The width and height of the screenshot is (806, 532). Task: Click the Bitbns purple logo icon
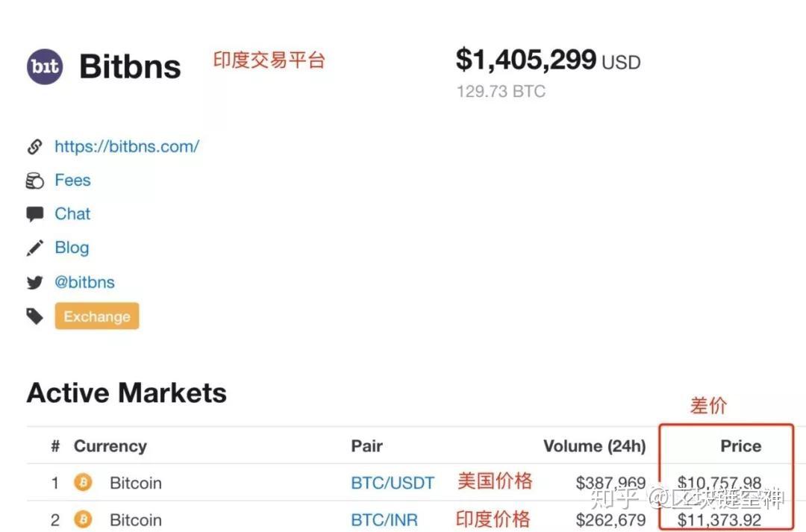(x=45, y=67)
